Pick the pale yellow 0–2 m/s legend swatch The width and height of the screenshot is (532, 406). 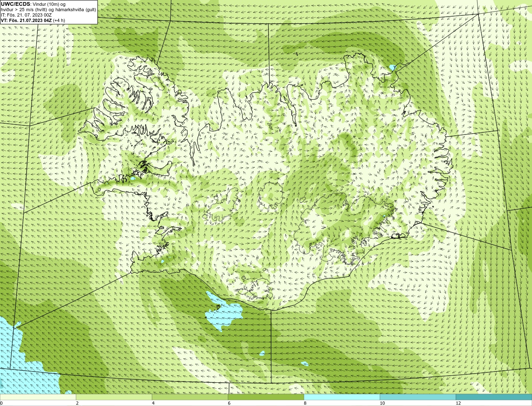point(38,397)
